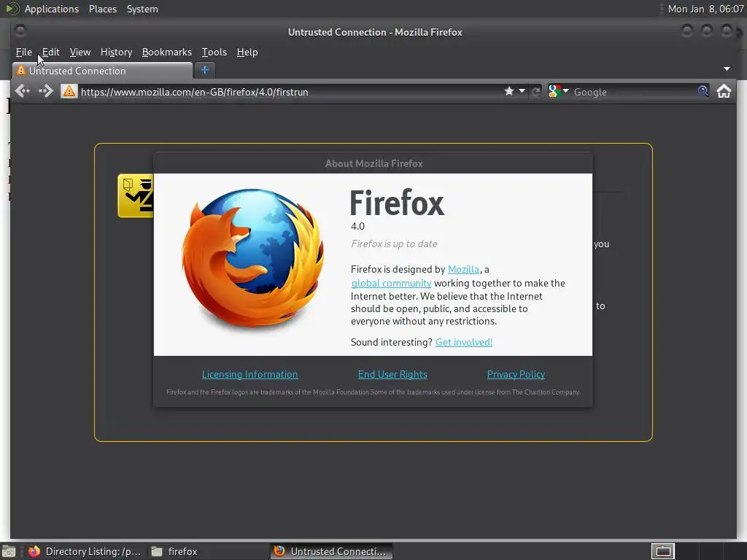747x560 pixels.
Task: Click the About Mozilla Firefox dialog title
Action: 374,163
